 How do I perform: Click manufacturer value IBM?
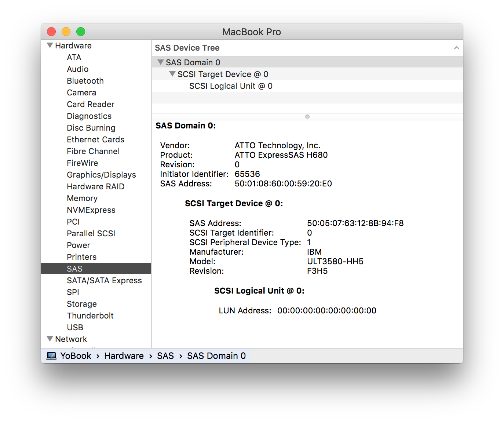click(314, 252)
